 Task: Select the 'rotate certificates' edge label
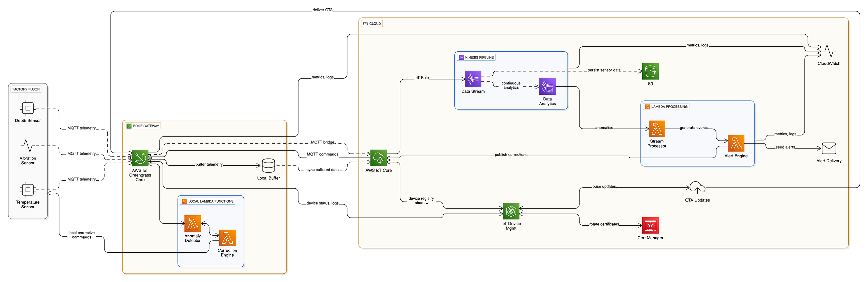point(604,224)
